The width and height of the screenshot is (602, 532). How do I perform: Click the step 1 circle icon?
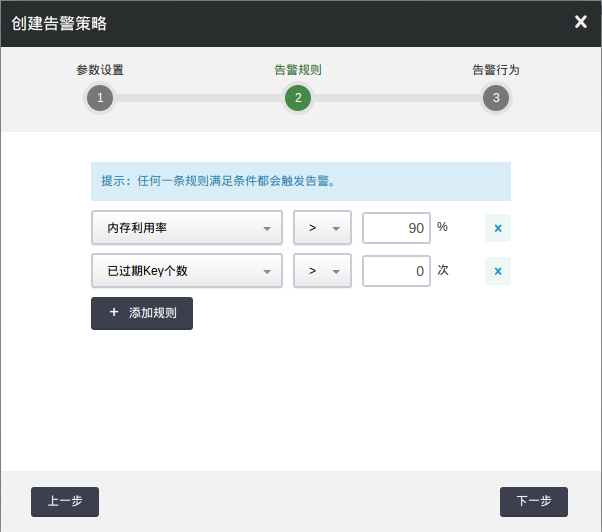(99, 98)
